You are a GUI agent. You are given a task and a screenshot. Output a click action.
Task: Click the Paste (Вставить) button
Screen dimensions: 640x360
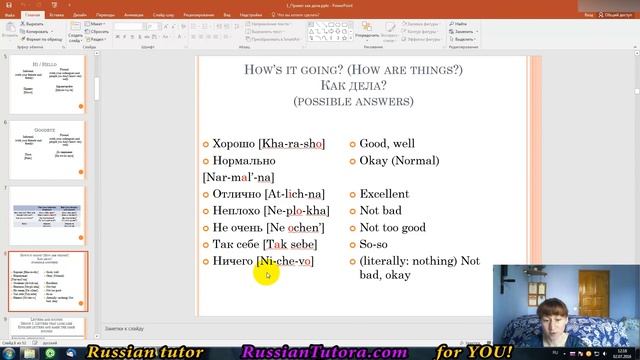[10, 30]
